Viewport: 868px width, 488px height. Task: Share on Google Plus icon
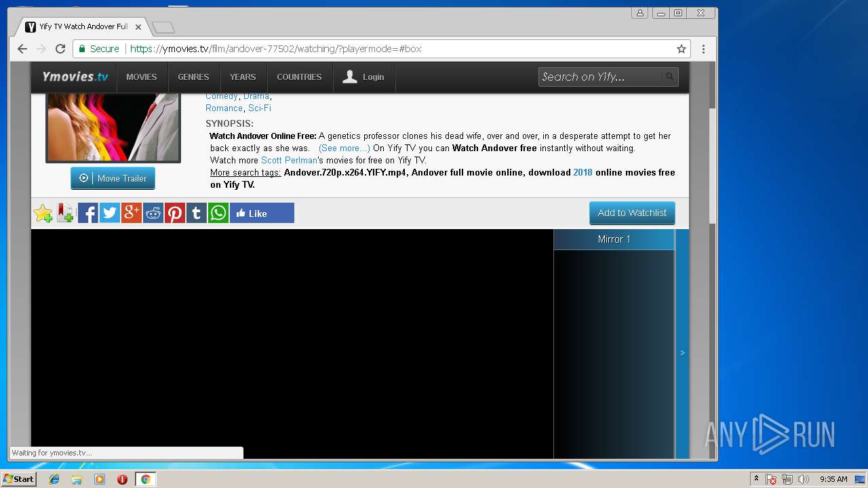pyautogui.click(x=131, y=213)
